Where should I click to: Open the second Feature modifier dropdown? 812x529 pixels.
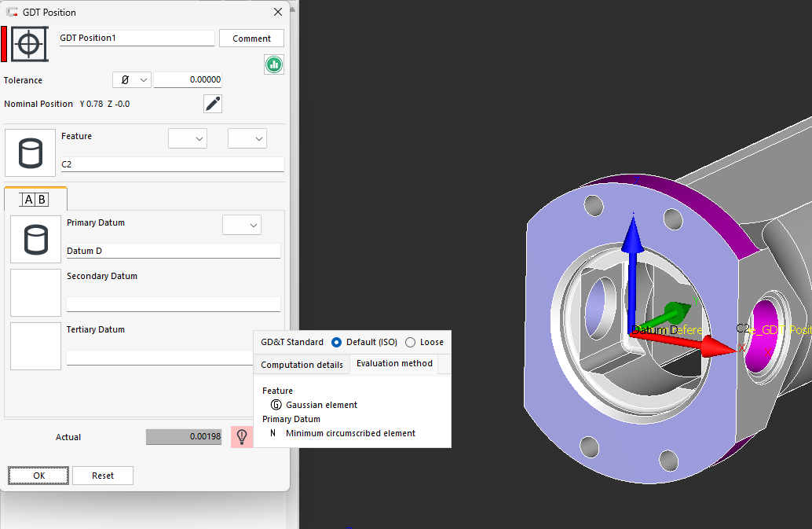247,138
